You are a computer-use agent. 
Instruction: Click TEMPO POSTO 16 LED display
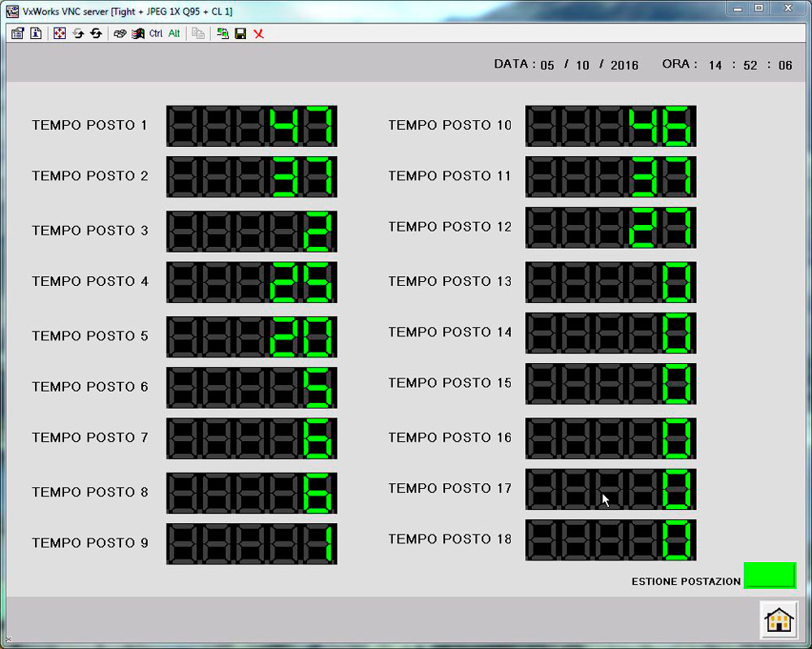[x=611, y=438]
